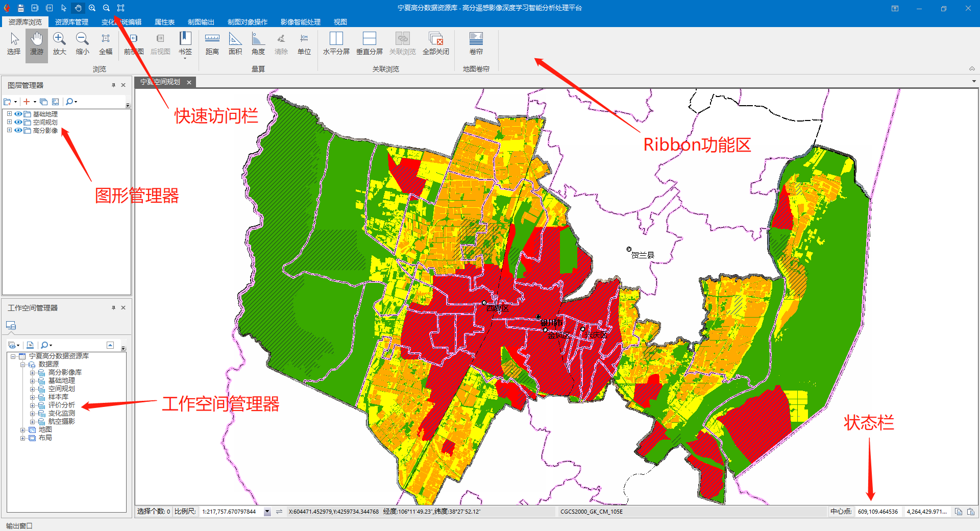Hide the 基础地理 layer via eye icon
Image resolution: width=980 pixels, height=531 pixels.
18,114
